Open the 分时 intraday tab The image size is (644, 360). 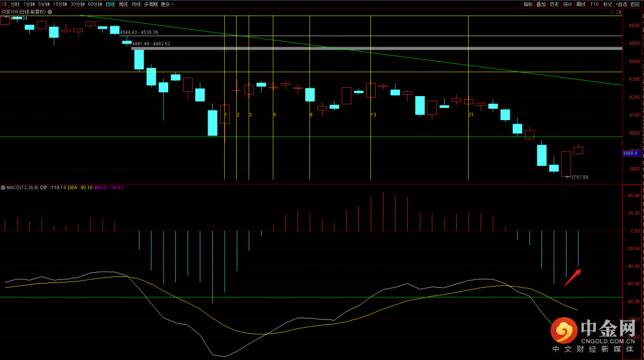[15, 4]
